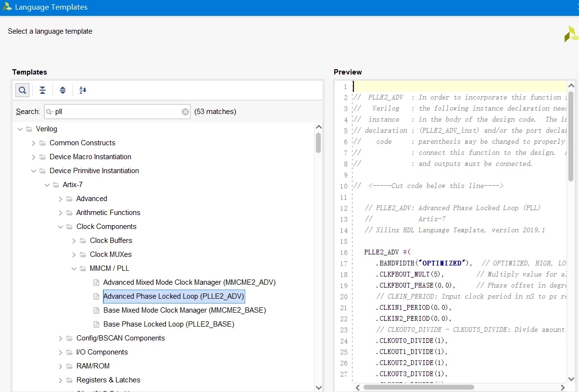This screenshot has width=579, height=392.
Task: Click the Templates tree vertical scrollbar thumb
Action: tap(318, 142)
